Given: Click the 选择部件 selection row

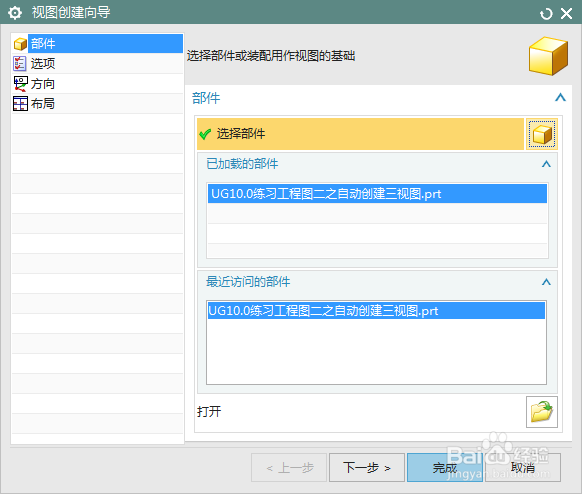Looking at the screenshot, I should 360,134.
